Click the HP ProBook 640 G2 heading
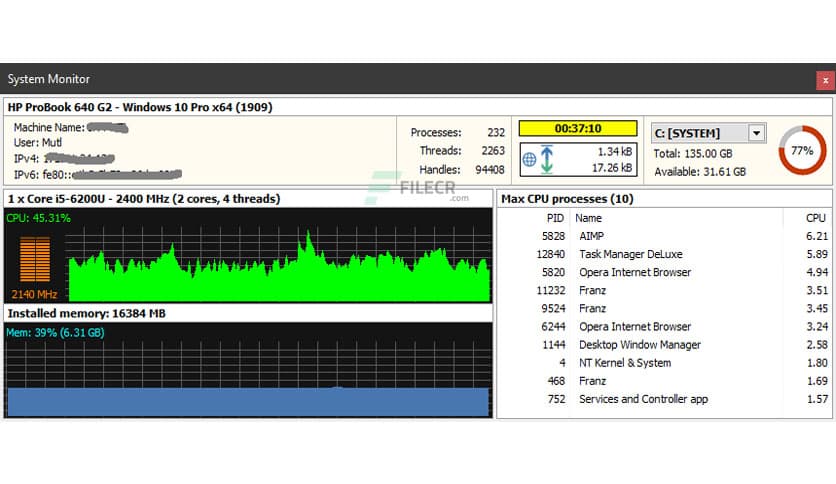Viewport: 836px width, 484px height. 140,107
